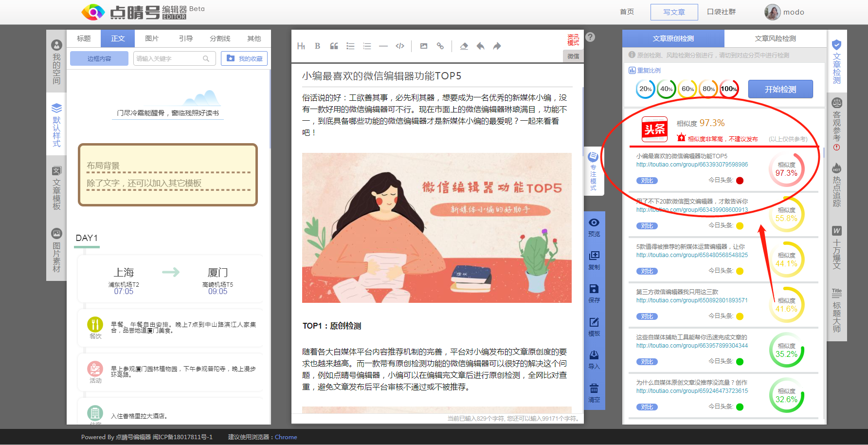Open the modo user account menu
The image size is (868, 445).
pos(784,12)
